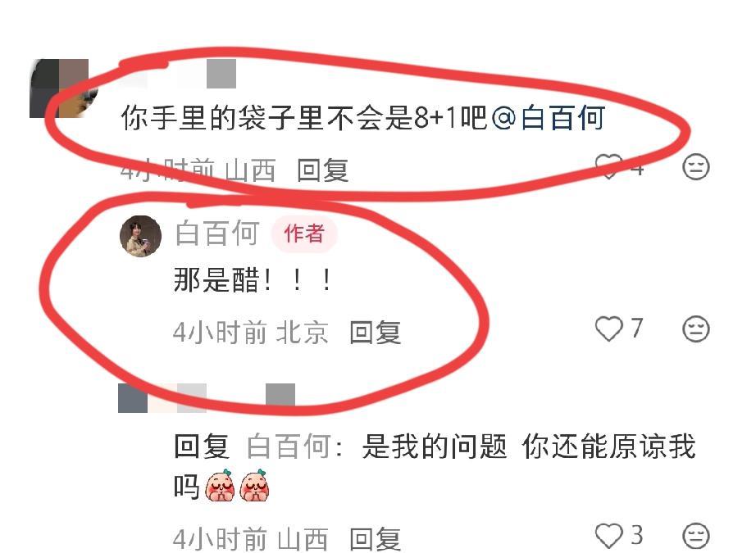Like 白百何's reply 那是醋
Image resolution: width=756 pixels, height=553 pixels.
point(608,329)
